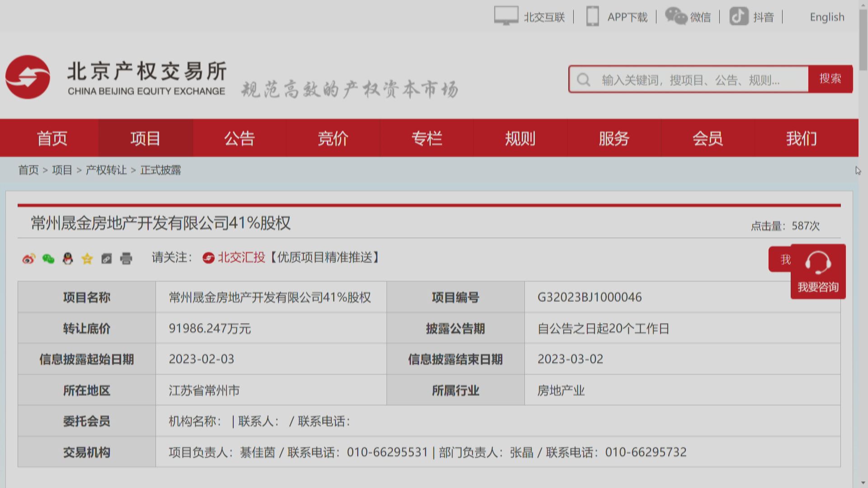
Task: Open the 竞价 navigation tab
Action: click(x=333, y=138)
